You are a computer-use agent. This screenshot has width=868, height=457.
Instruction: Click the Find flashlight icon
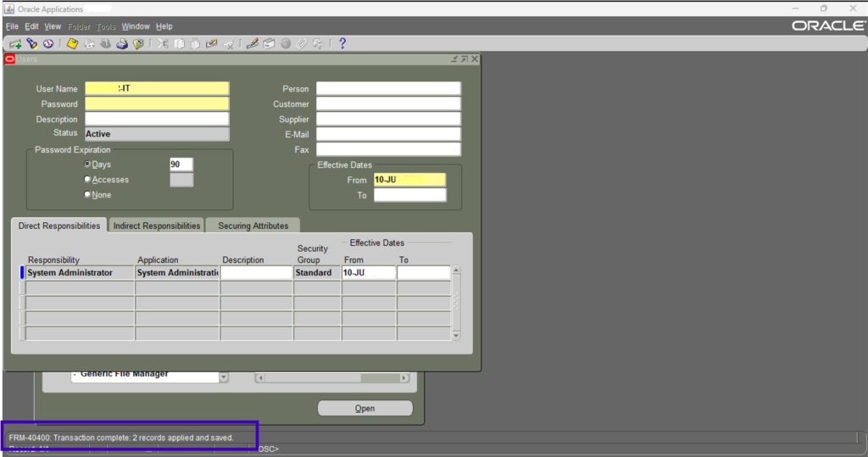32,44
